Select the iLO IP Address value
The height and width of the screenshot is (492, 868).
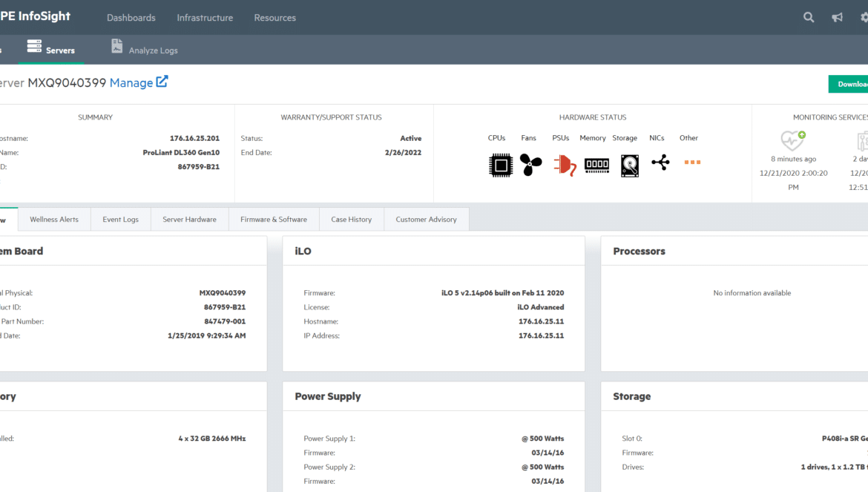(x=542, y=335)
